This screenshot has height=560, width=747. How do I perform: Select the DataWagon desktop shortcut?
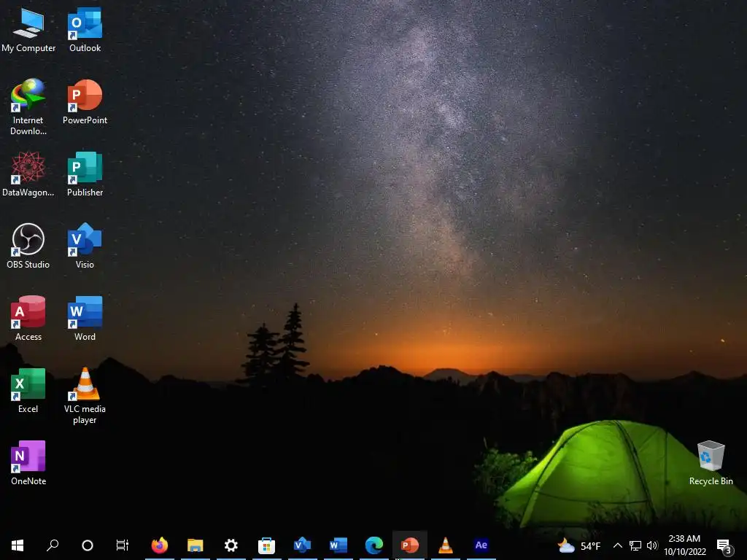pos(28,174)
